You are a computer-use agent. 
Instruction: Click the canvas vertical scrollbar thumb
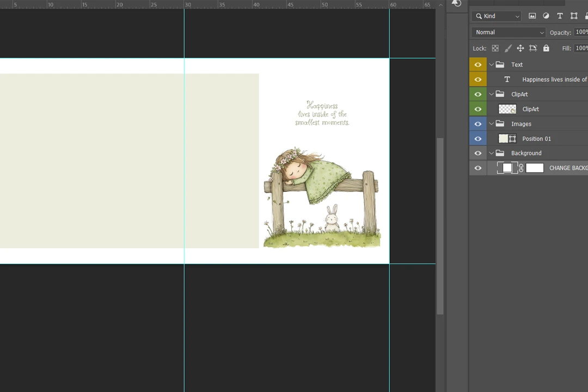pos(440,226)
